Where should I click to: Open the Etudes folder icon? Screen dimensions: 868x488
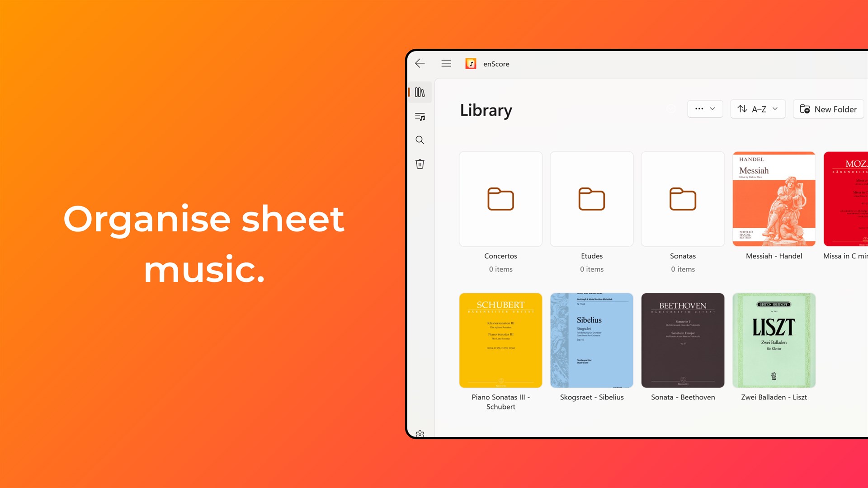pyautogui.click(x=592, y=199)
